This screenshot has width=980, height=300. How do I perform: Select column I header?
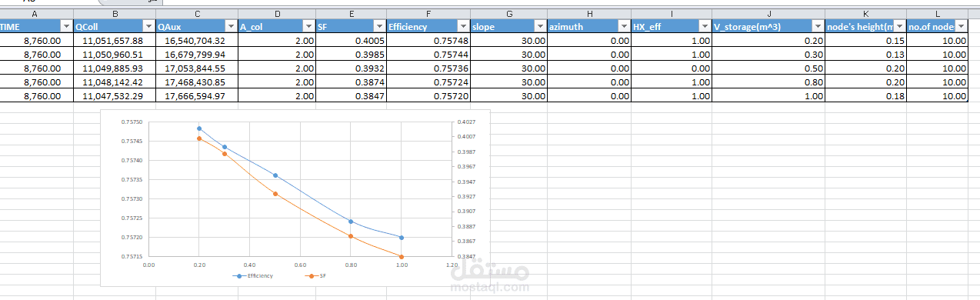[671, 14]
